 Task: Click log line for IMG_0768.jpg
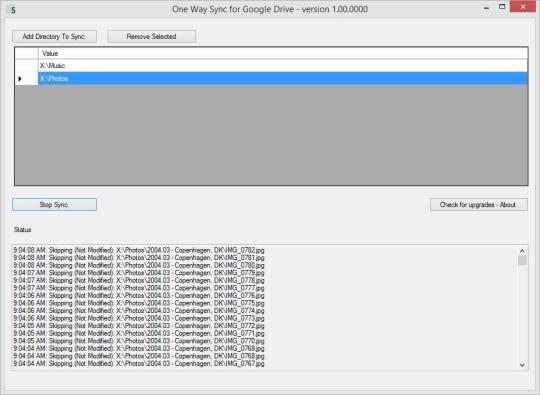[139, 356]
